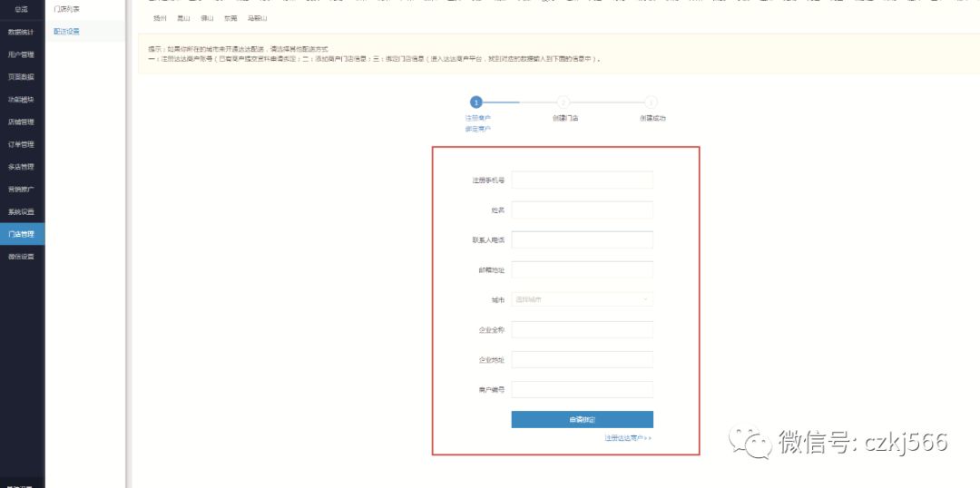
Task: Click step 2 circle above 创建门店
Action: click(563, 102)
